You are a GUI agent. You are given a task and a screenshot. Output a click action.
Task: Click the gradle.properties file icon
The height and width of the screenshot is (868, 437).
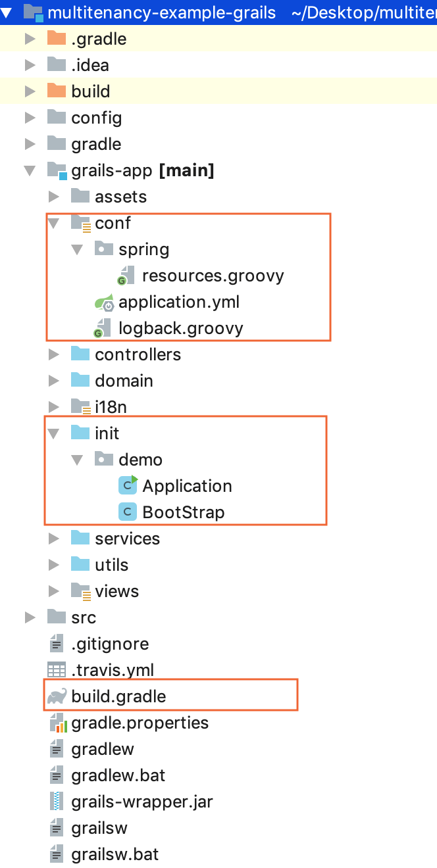(x=57, y=723)
